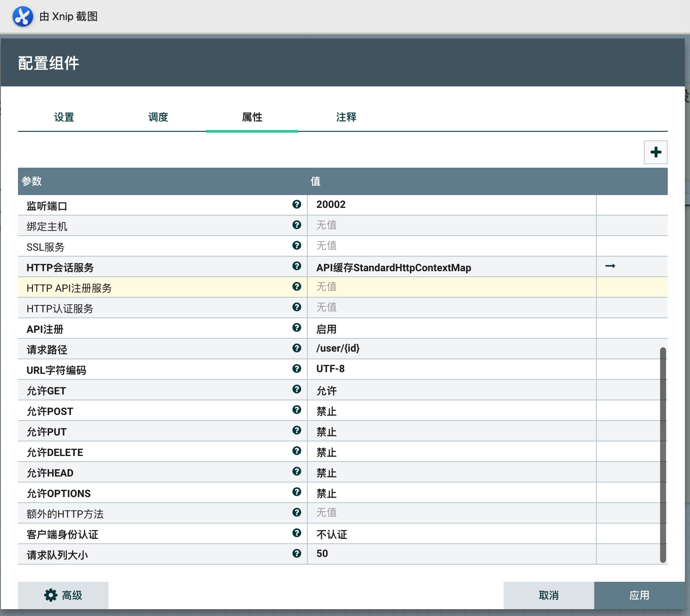Viewport: 690px width, 616px height.
Task: Switch to the 设置 tab
Action: 64,117
